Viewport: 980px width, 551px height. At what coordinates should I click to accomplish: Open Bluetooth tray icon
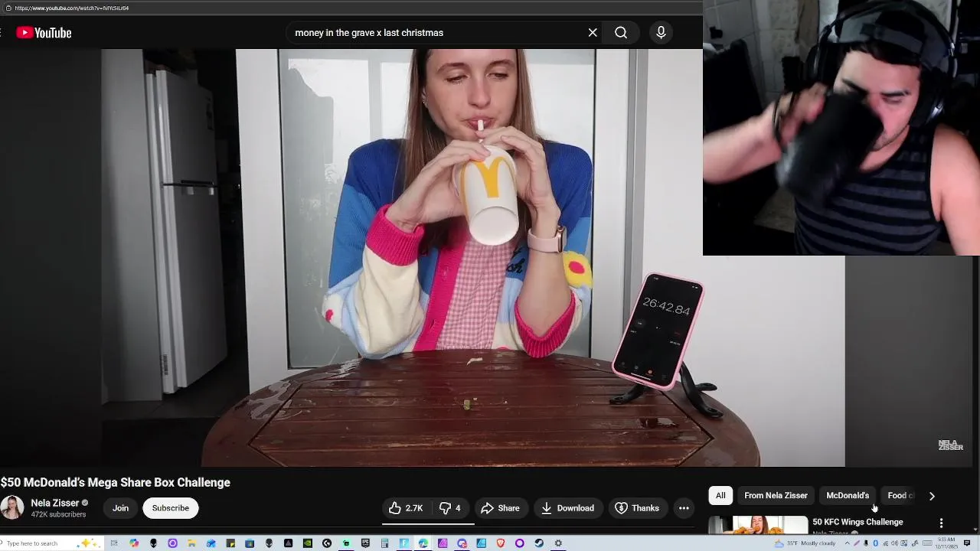point(875,543)
